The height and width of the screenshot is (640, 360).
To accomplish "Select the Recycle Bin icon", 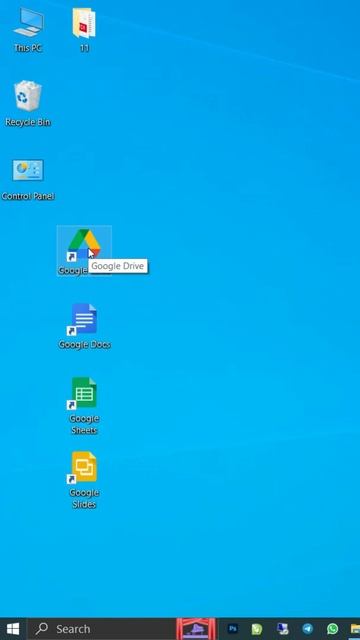I will pos(28,96).
